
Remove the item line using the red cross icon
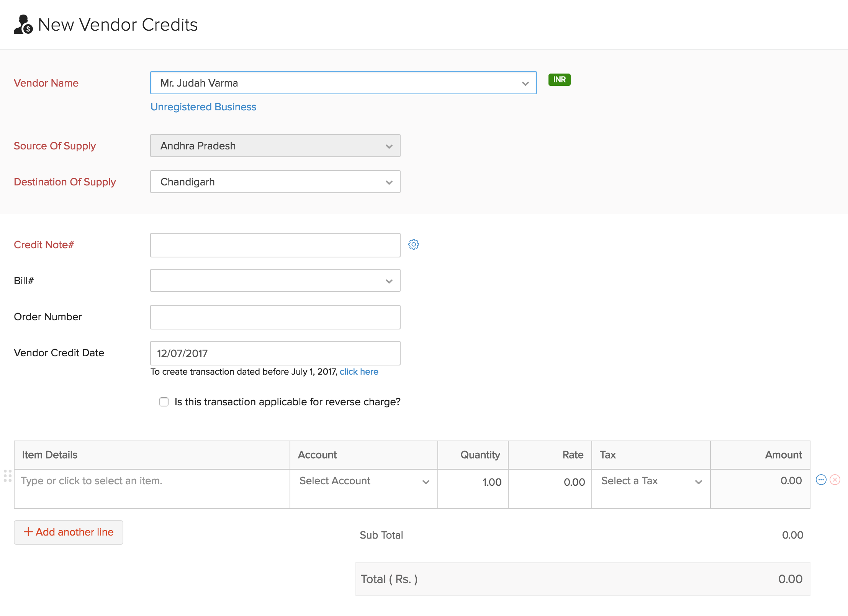(x=835, y=480)
